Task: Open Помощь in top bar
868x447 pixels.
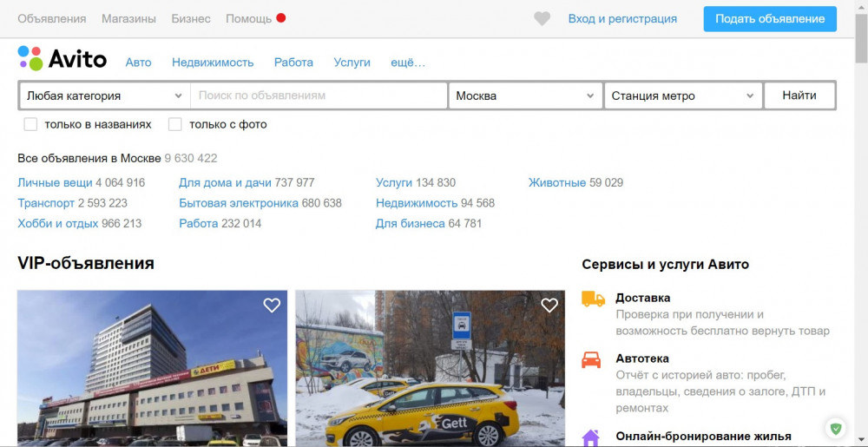Action: (248, 19)
